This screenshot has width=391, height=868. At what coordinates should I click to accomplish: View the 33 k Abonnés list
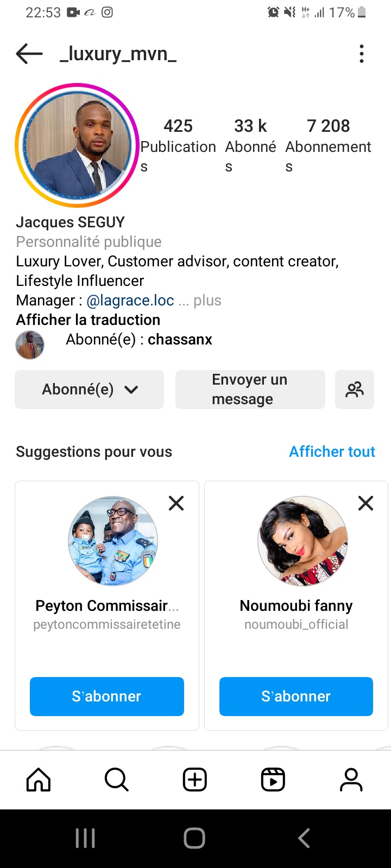tap(250, 144)
